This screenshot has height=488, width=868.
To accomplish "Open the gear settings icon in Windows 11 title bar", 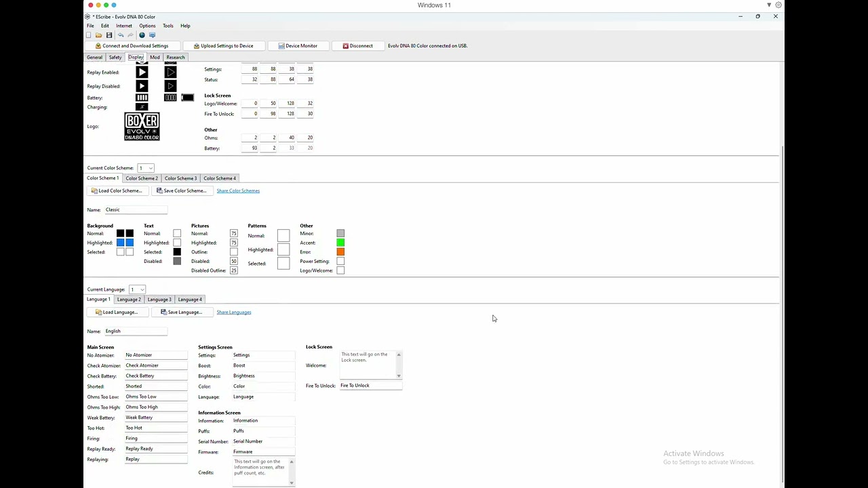I will click(778, 5).
